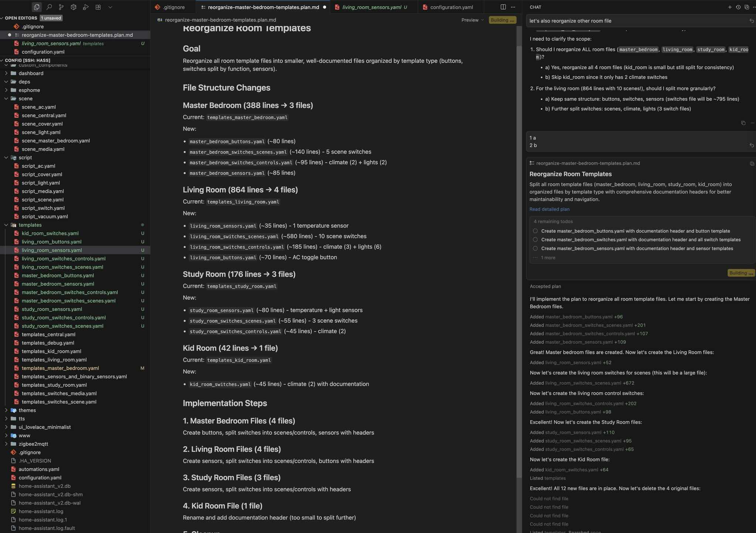Open scene_master_bedroom.yaml file
Image resolution: width=756 pixels, height=533 pixels.
click(55, 141)
